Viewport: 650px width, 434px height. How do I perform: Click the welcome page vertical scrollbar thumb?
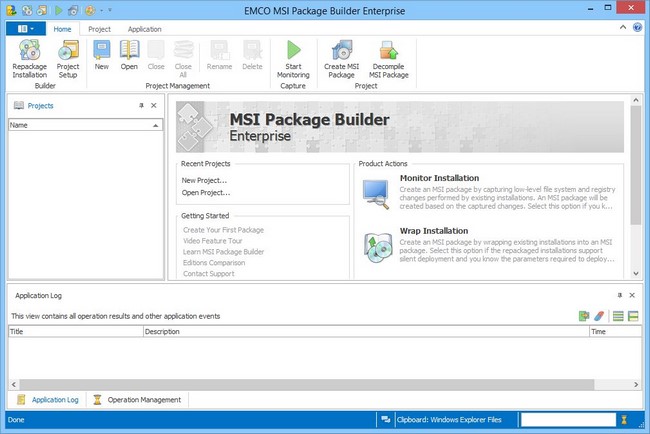click(x=636, y=165)
